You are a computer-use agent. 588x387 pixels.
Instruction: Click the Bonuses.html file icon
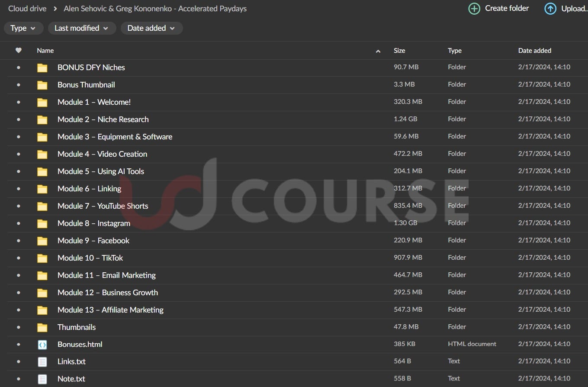click(42, 345)
